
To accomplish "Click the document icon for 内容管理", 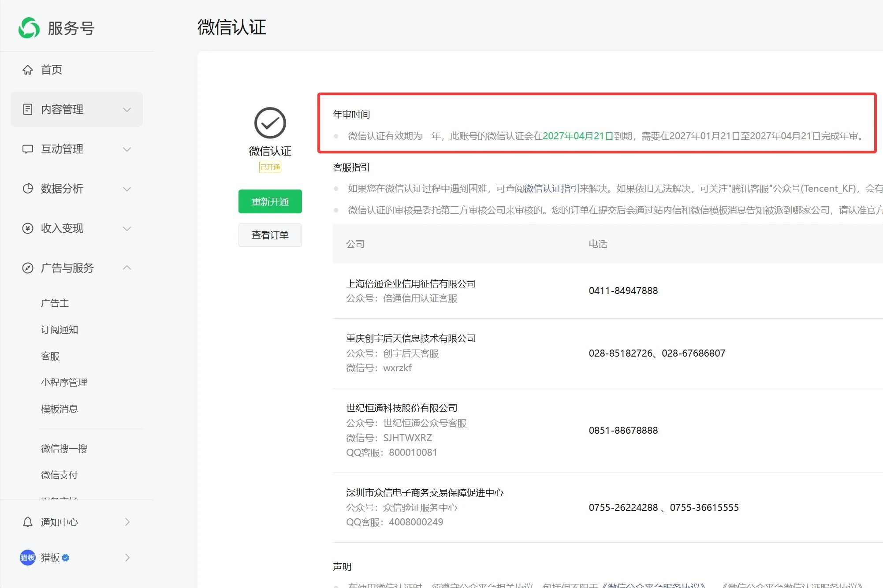I will click(28, 109).
